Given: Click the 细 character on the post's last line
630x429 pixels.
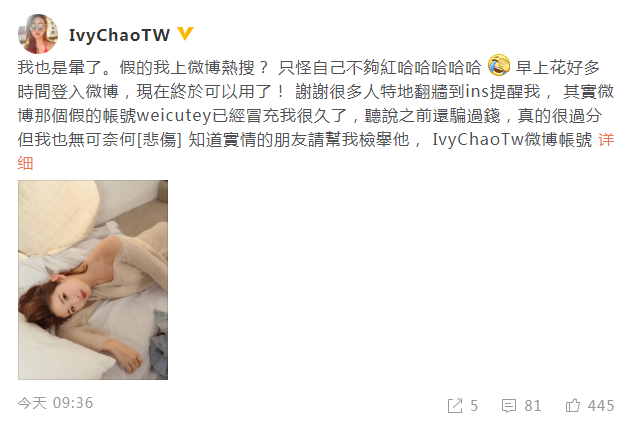Looking at the screenshot, I should (x=25, y=163).
